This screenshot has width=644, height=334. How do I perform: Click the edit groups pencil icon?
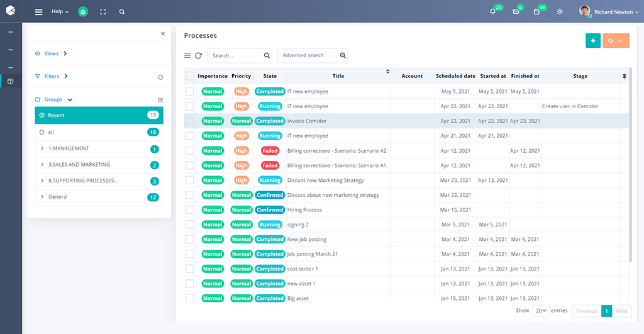(x=160, y=99)
